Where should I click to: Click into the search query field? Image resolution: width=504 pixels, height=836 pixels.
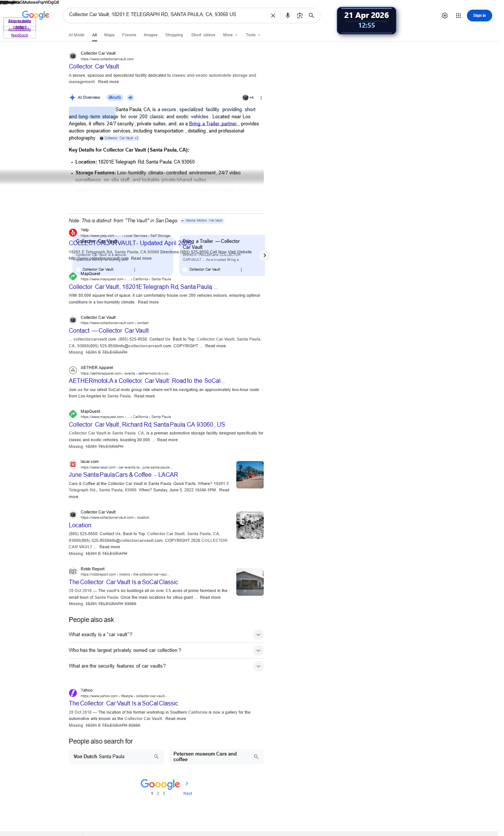click(166, 15)
